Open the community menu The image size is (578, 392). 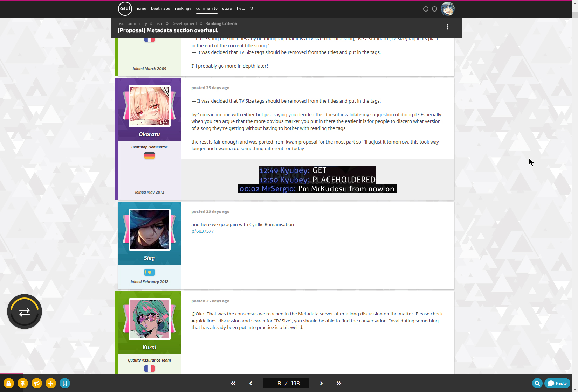coord(207,8)
